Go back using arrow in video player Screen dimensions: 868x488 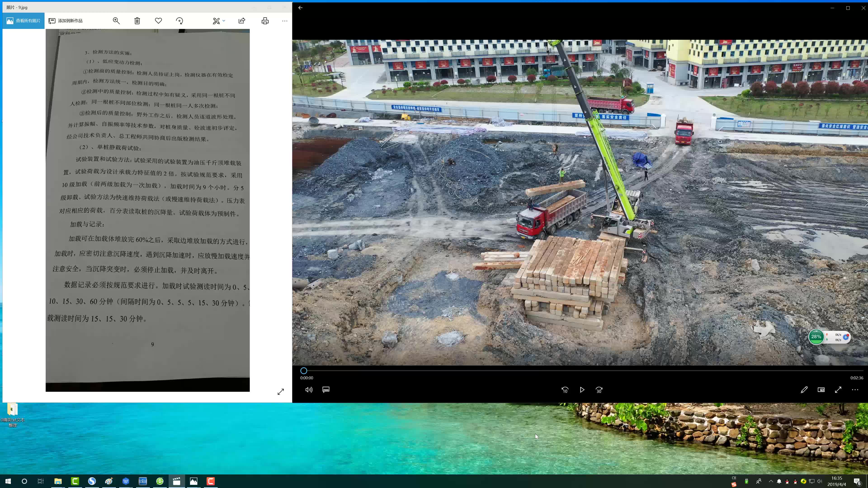(x=300, y=7)
